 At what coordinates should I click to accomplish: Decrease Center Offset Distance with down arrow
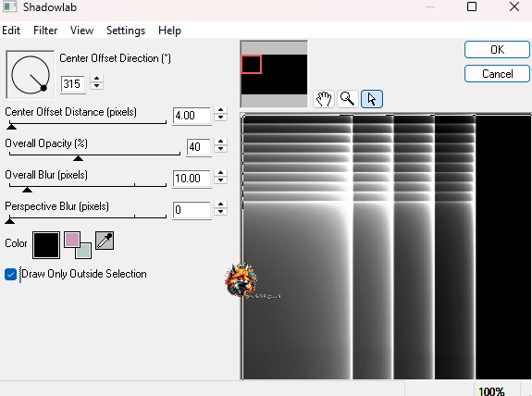(x=220, y=118)
